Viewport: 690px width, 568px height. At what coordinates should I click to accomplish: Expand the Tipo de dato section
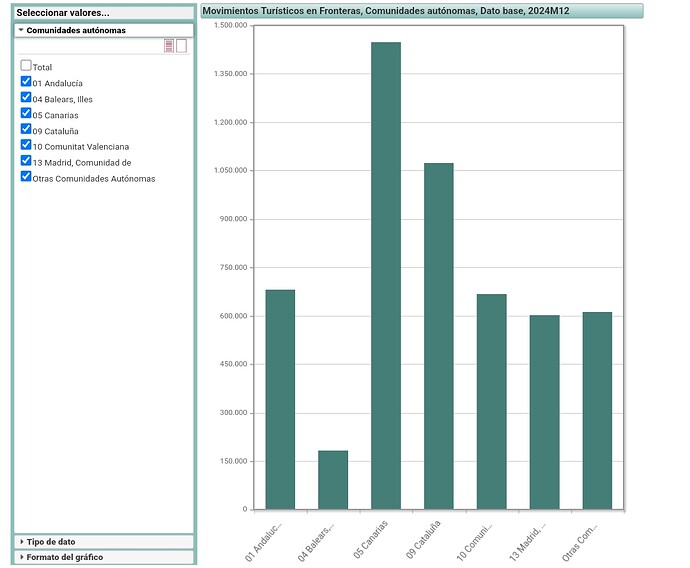51,541
